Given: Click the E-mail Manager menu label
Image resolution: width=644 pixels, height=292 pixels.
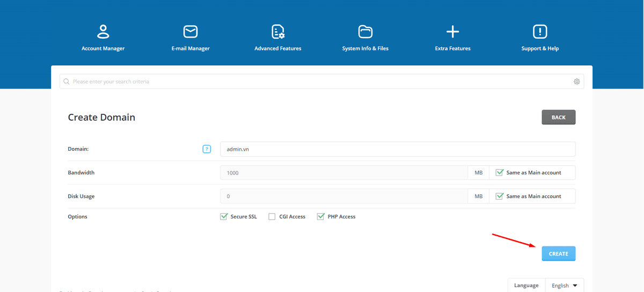Looking at the screenshot, I should click(191, 48).
